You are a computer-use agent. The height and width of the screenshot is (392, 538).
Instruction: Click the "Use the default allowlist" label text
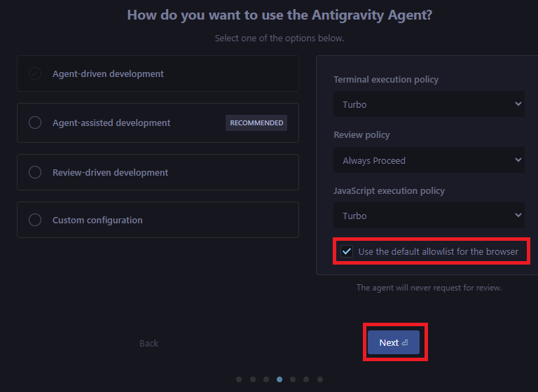(x=438, y=251)
